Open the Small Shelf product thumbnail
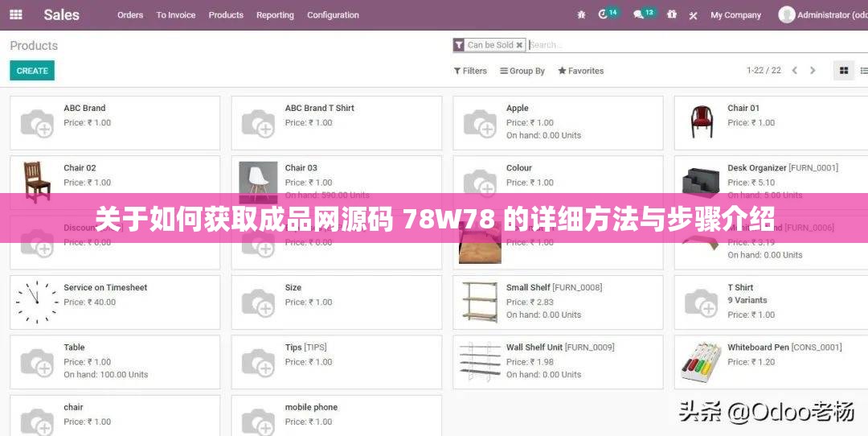The height and width of the screenshot is (436, 868). click(x=480, y=302)
